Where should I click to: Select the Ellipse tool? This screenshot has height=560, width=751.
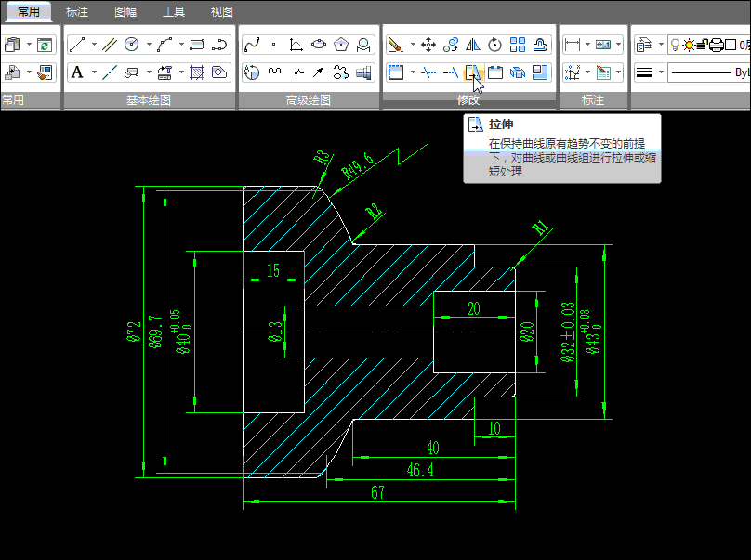tap(319, 45)
